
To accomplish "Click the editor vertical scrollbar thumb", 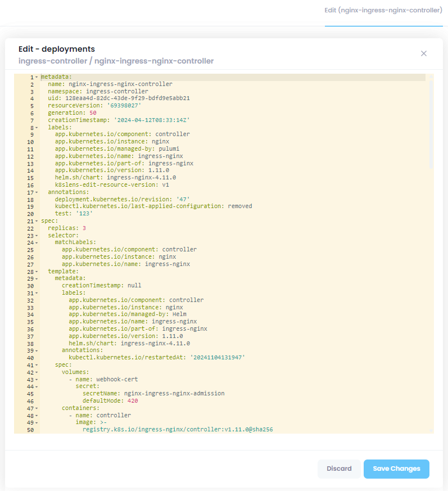I will click(x=431, y=124).
